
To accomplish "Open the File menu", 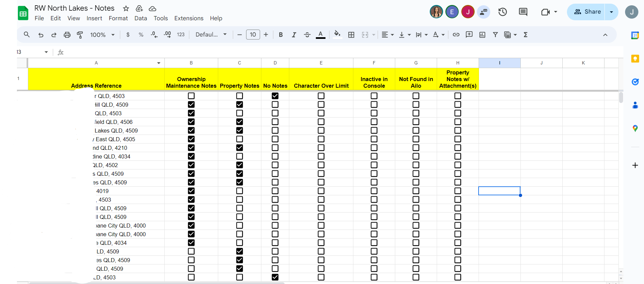I will click(x=39, y=18).
